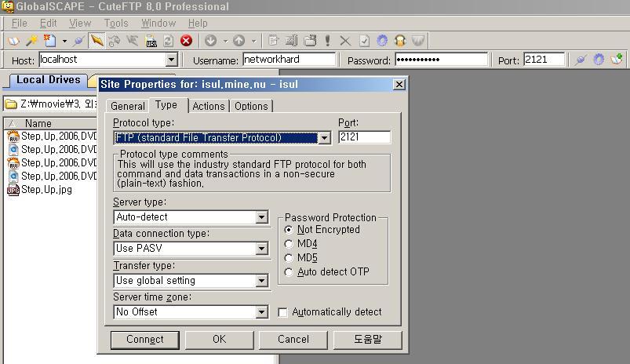Click the New document icon in toolbar
The width and height of the screenshot is (630, 364).
coord(50,41)
